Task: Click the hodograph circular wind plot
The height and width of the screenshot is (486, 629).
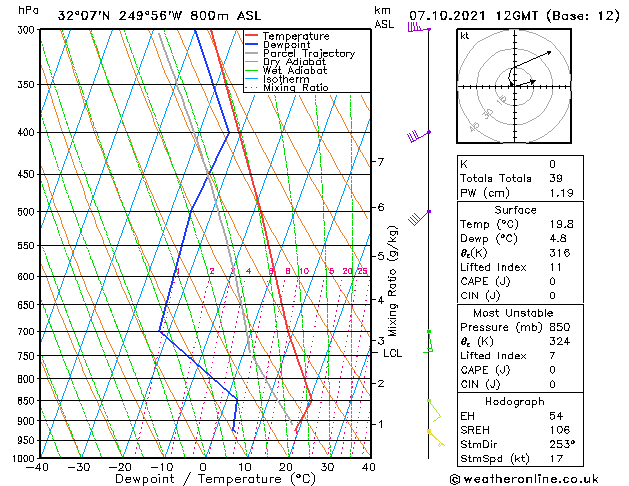Action: 514,86
